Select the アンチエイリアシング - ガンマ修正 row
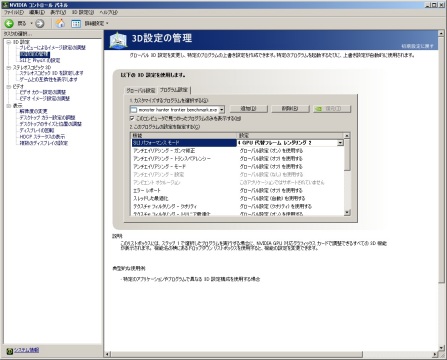This screenshot has height=360, width=447. click(237, 151)
